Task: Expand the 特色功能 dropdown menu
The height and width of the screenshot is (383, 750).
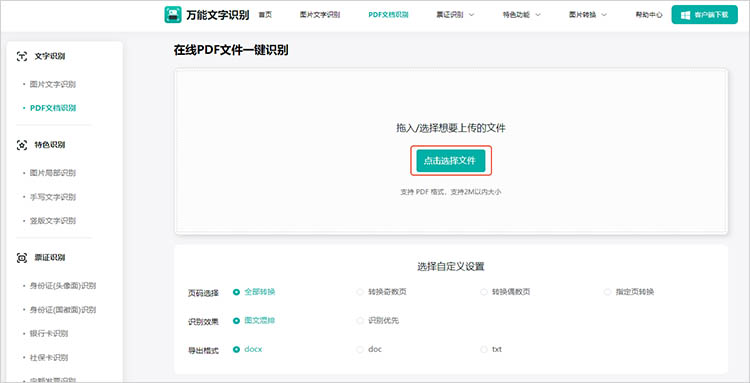Action: coord(521,15)
